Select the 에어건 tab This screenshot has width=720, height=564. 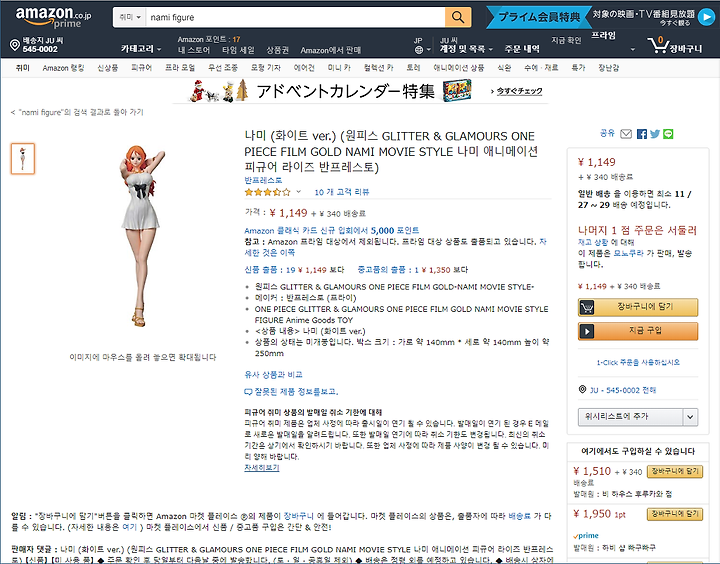click(304, 68)
